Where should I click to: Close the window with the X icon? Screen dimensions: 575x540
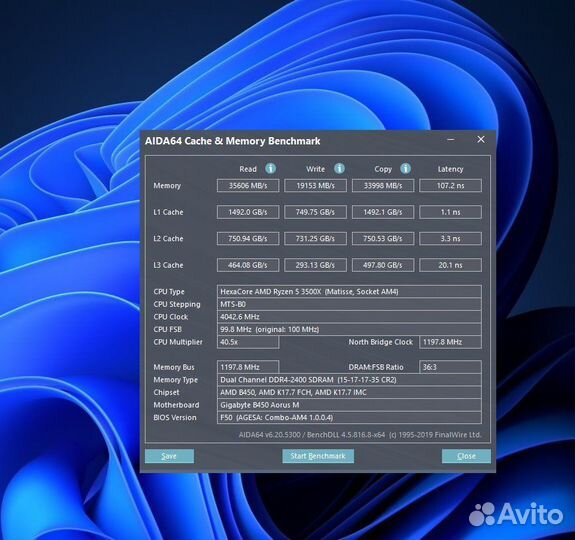(x=481, y=140)
